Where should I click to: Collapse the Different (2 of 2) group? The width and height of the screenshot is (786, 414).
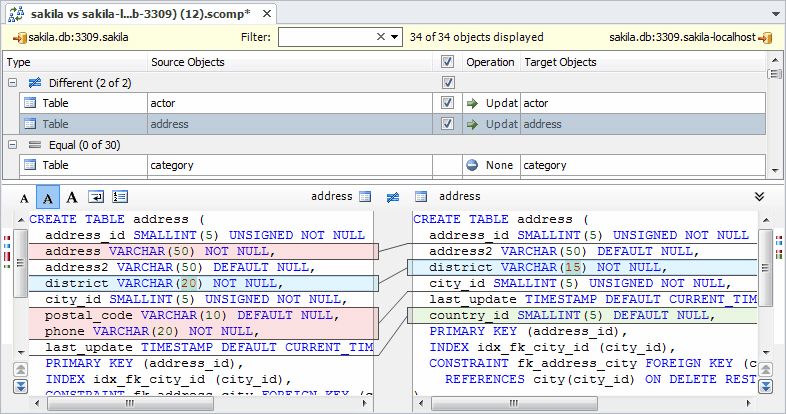pyautogui.click(x=13, y=83)
